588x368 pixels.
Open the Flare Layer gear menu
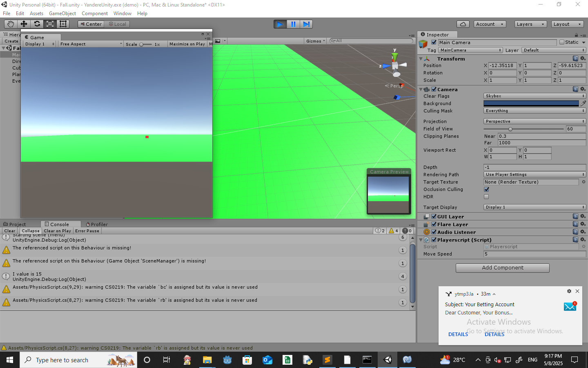tap(583, 224)
